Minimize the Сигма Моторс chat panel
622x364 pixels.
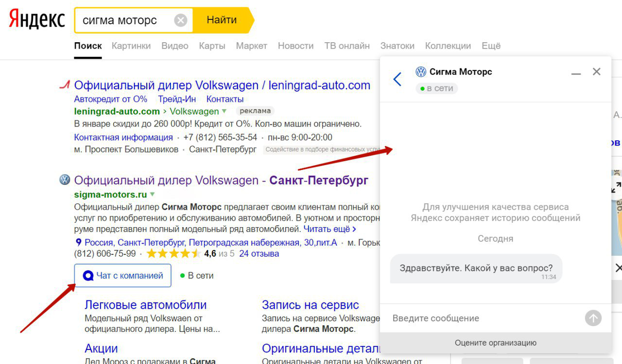576,74
